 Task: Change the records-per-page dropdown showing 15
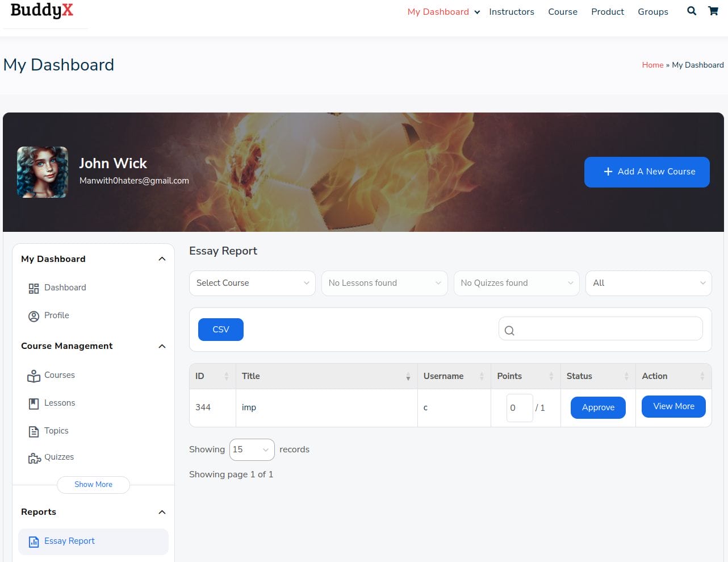pos(252,449)
